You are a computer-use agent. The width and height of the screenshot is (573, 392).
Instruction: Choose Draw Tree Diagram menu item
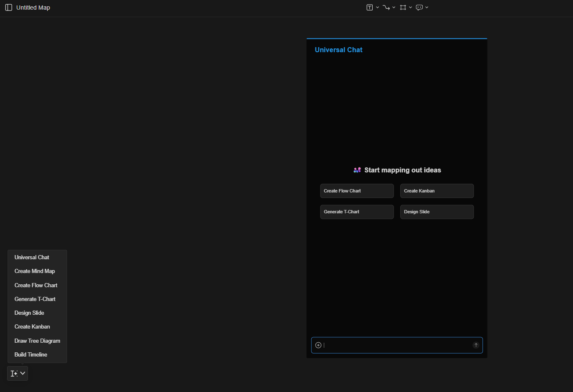pyautogui.click(x=37, y=341)
